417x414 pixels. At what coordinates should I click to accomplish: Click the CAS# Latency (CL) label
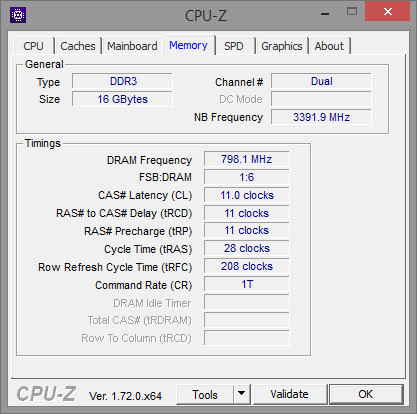145,195
